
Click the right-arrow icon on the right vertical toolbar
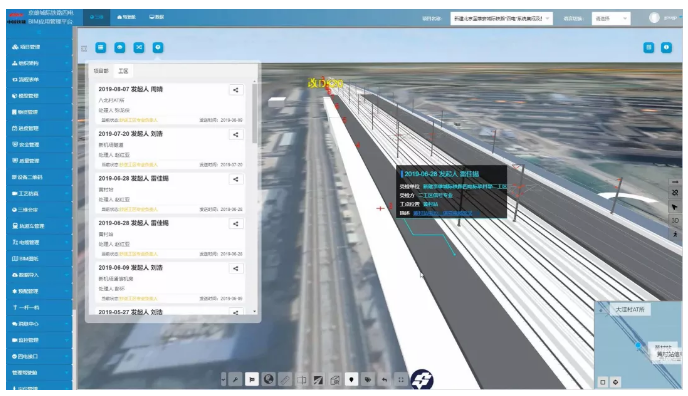675,182
